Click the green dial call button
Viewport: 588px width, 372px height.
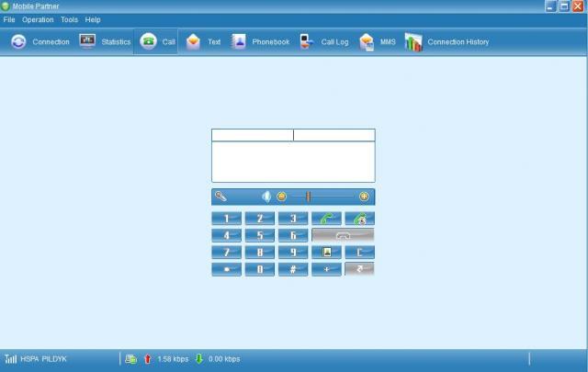pyautogui.click(x=326, y=219)
